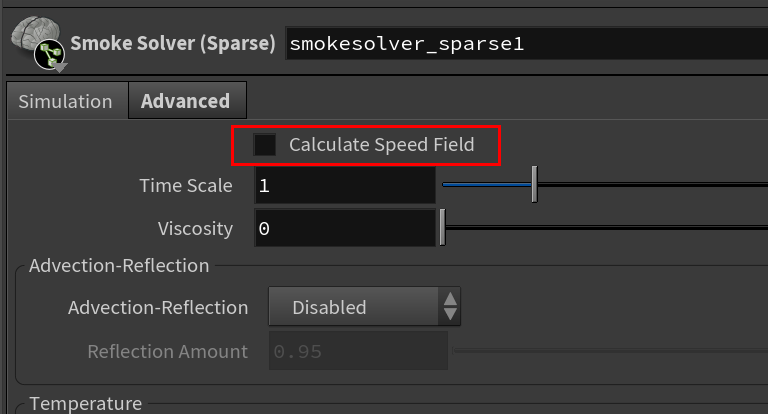The width and height of the screenshot is (768, 414).
Task: Click the Viscosity parameter label
Action: 195,229
